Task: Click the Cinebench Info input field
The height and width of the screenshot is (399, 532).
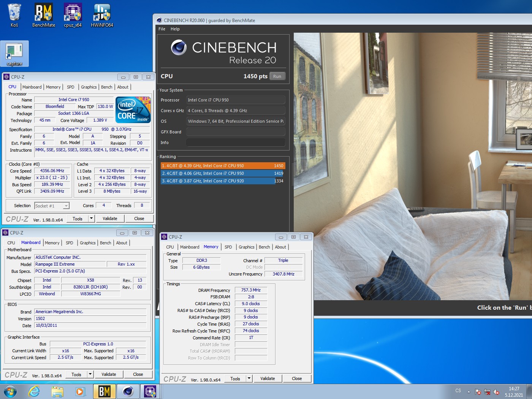Action: point(236,142)
